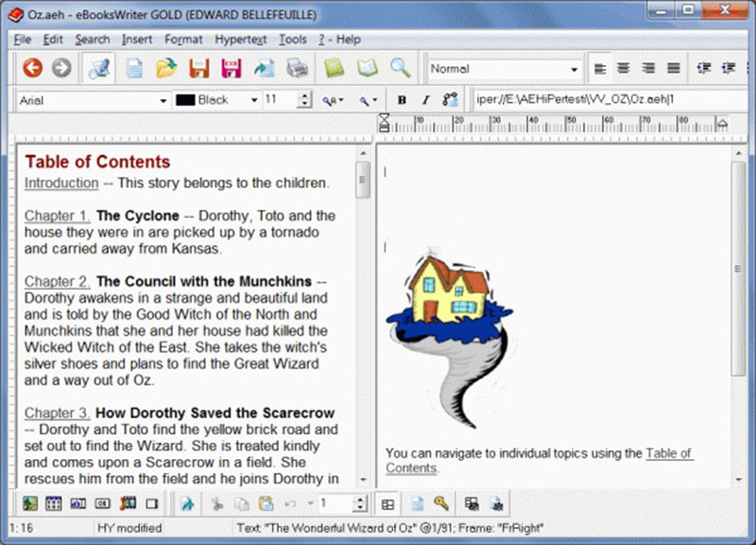Click the gold key protection icon
This screenshot has height=545, width=756.
click(x=441, y=504)
